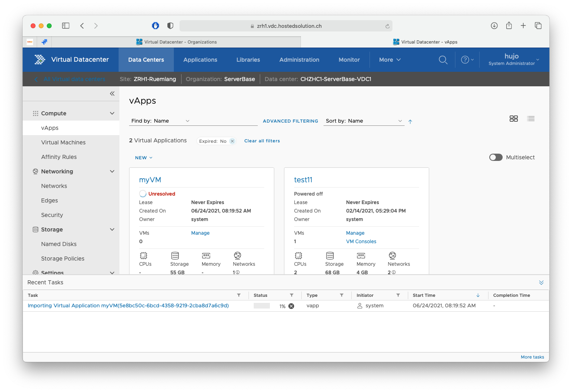Click the Safari sidebar toggle icon
572x392 pixels.
click(x=66, y=26)
